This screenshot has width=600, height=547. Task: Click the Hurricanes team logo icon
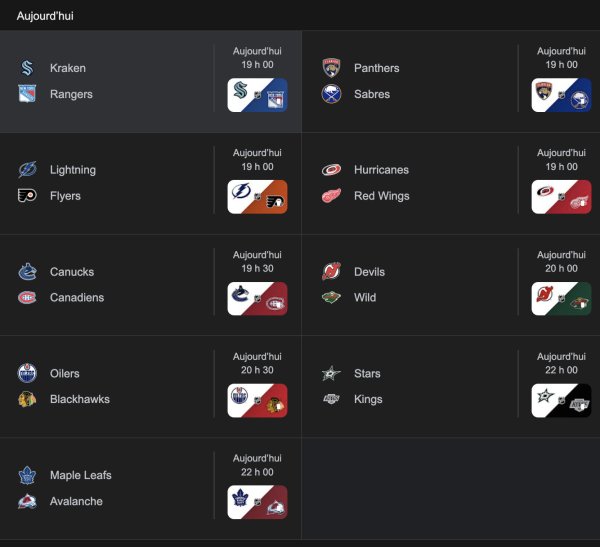pos(331,170)
